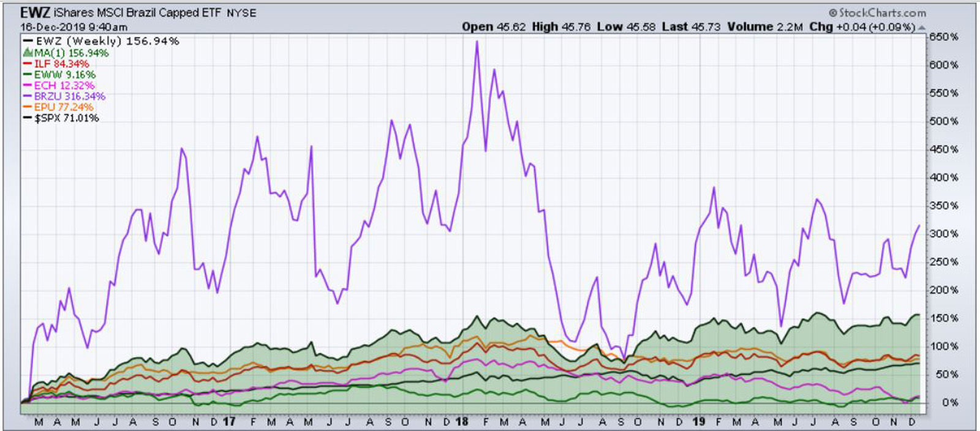Click the 200% label on the y-axis
The height and width of the screenshot is (431, 980).
coord(943,290)
